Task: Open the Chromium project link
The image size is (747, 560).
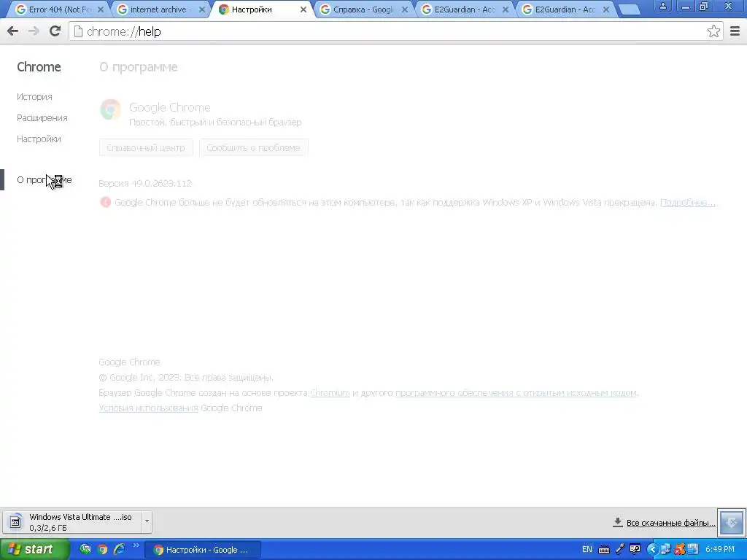Action: [x=330, y=393]
